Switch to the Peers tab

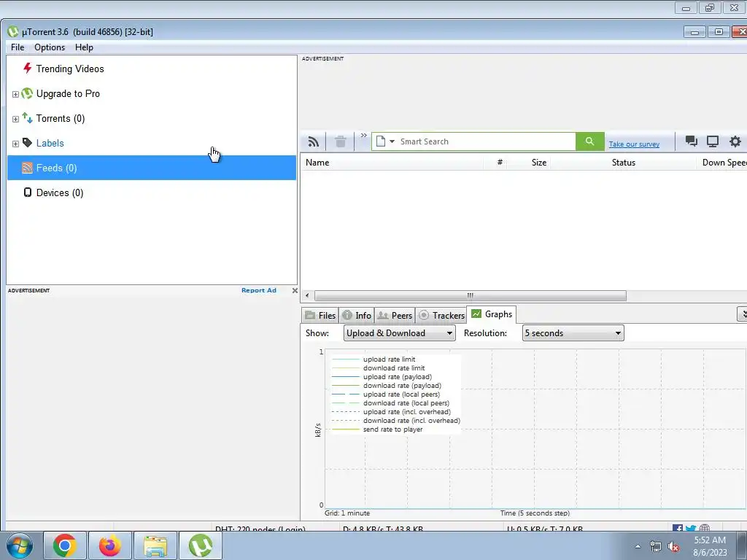coord(395,315)
